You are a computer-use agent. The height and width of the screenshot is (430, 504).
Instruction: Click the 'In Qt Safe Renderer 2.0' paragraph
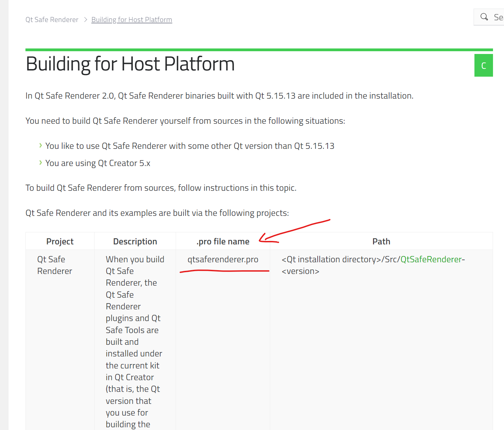click(x=219, y=96)
